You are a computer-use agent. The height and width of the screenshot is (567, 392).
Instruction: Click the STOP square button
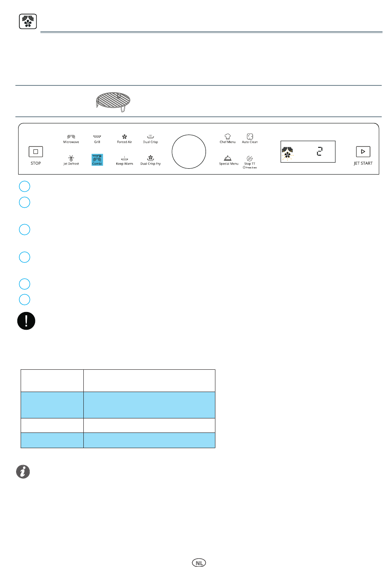(x=36, y=152)
